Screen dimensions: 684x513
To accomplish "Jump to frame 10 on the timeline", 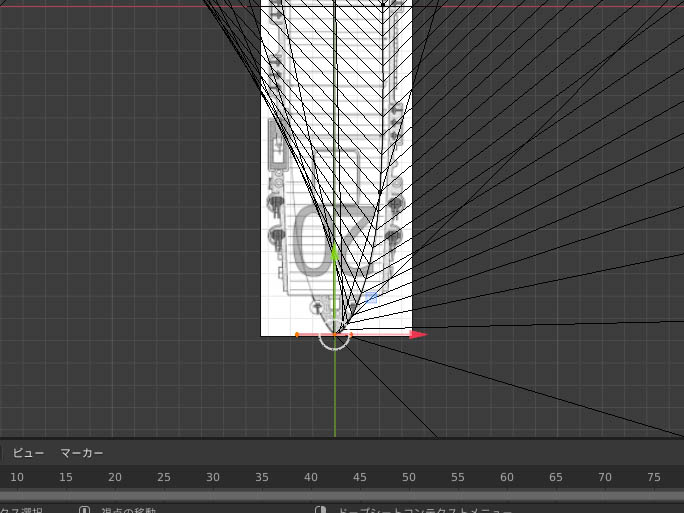I will coord(17,477).
